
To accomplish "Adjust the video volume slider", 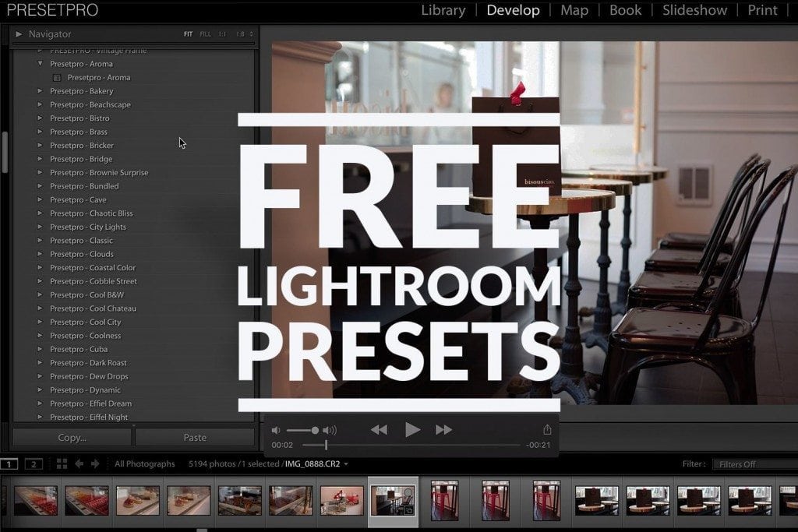I will pos(302,430).
